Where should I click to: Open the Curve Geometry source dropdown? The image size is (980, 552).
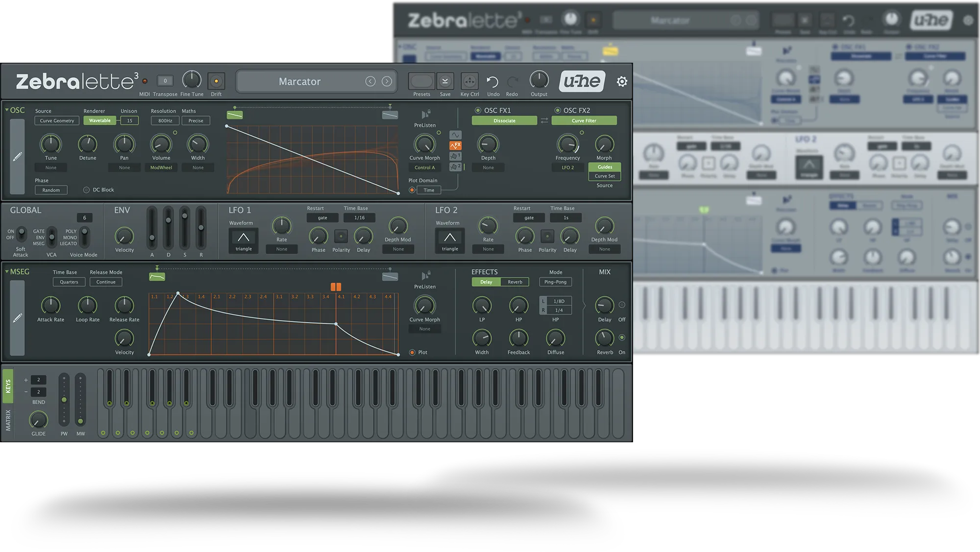click(x=57, y=121)
